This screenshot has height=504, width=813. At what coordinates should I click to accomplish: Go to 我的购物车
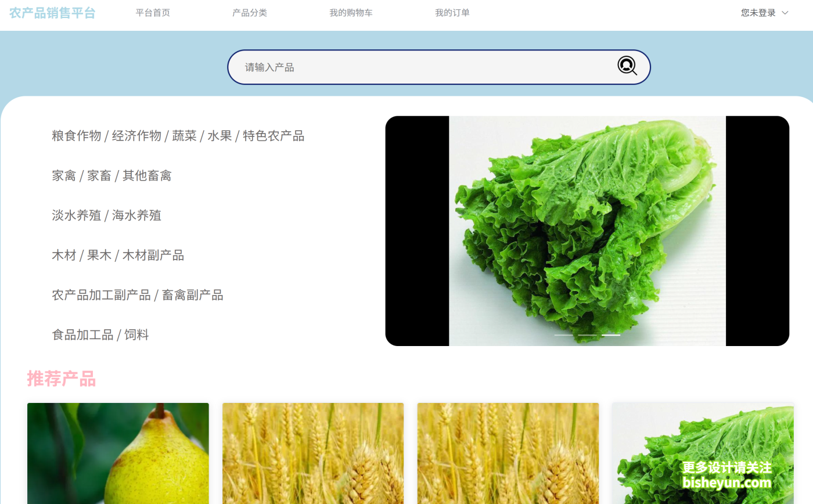351,12
